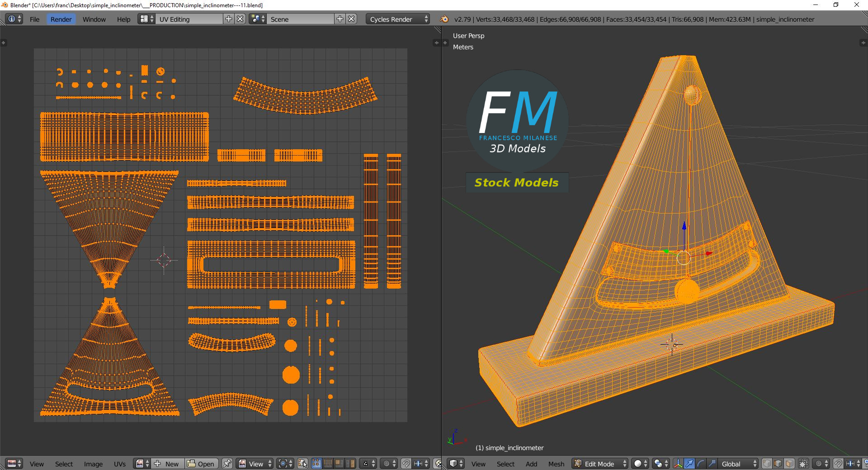Open the Window menu
The image size is (868, 470).
pyautogui.click(x=94, y=19)
